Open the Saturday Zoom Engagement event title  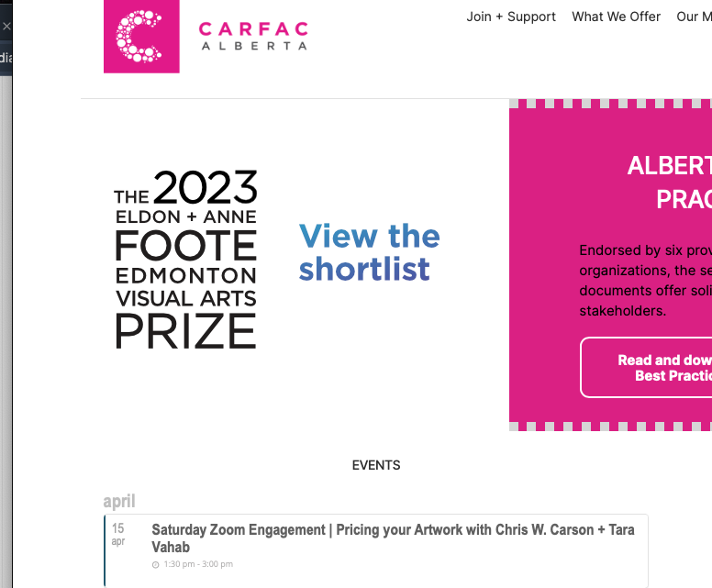pos(393,538)
